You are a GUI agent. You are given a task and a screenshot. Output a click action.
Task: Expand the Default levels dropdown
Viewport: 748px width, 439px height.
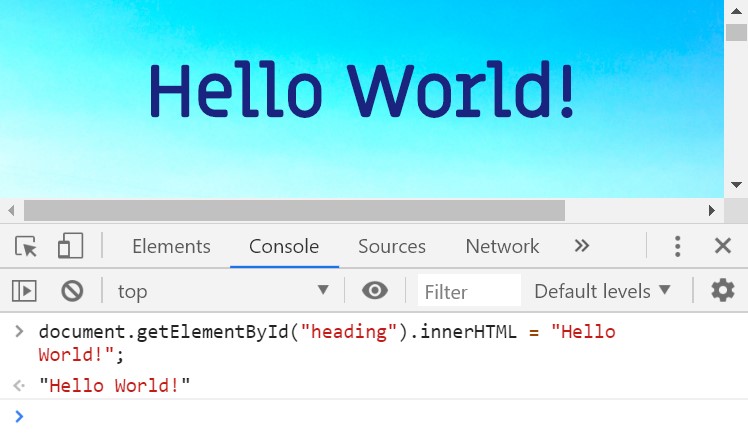coord(603,291)
